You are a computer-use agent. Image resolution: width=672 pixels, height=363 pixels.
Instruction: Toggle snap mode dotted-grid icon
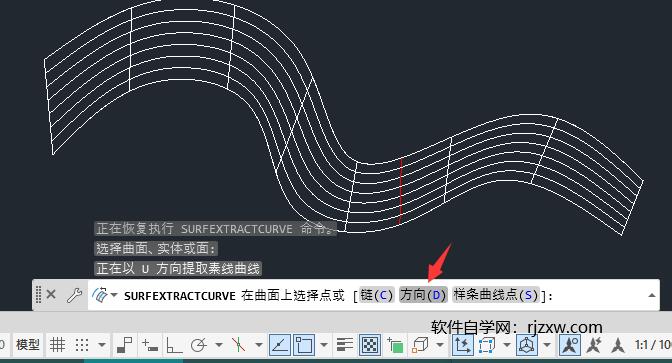[81, 345]
